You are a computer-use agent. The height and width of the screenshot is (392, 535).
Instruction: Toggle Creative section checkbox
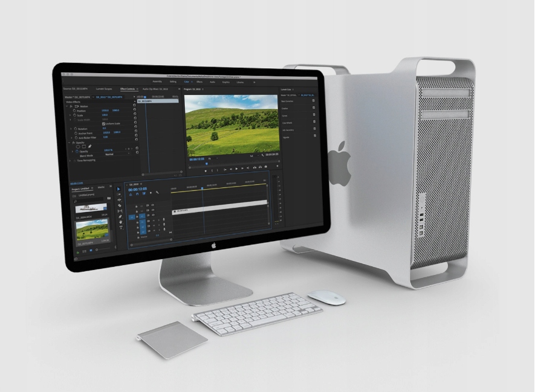pos(314,108)
